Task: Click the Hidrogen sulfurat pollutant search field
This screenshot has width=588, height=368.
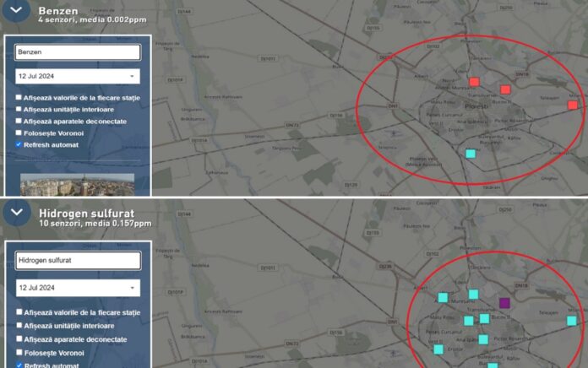Action: tap(78, 261)
